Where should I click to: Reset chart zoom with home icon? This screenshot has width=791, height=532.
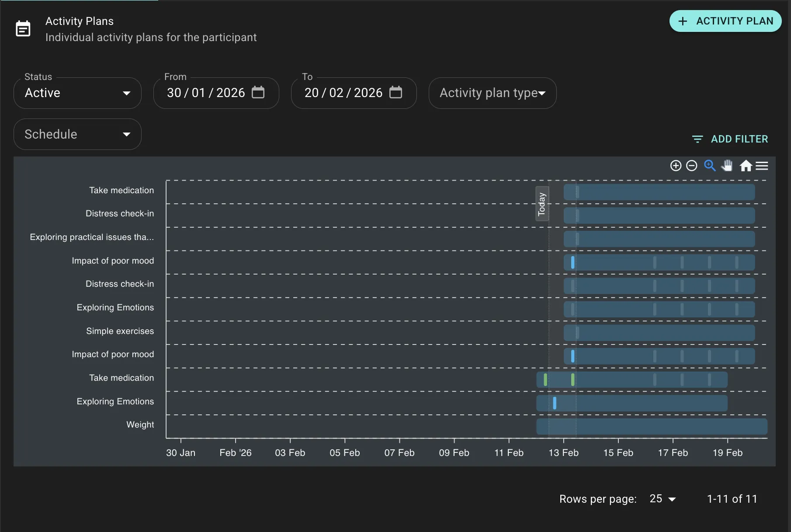tap(746, 166)
